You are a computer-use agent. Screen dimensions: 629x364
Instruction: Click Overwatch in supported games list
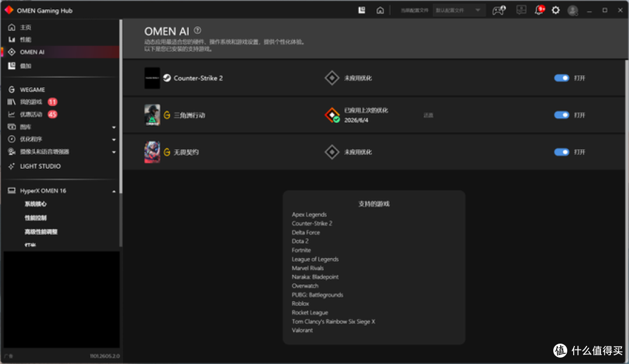[x=305, y=286]
